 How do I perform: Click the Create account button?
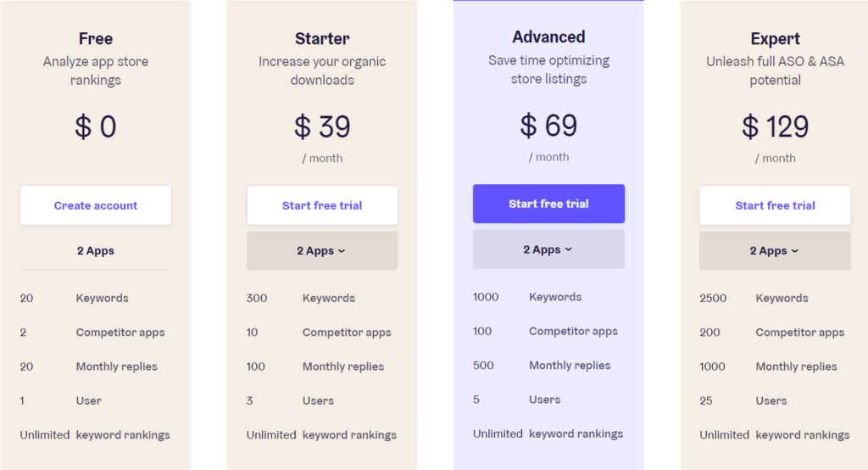(x=96, y=205)
